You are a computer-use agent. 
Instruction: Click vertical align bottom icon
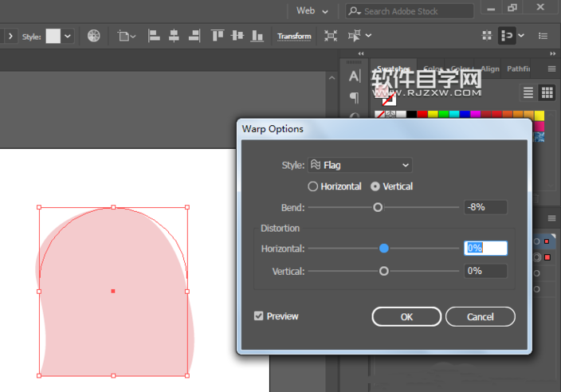coord(257,36)
